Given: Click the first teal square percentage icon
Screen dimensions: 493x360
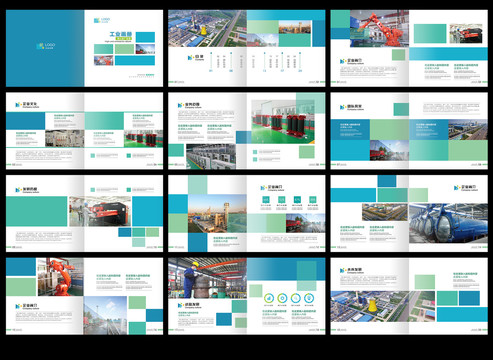Looking at the screenshot, I should pos(266,200).
